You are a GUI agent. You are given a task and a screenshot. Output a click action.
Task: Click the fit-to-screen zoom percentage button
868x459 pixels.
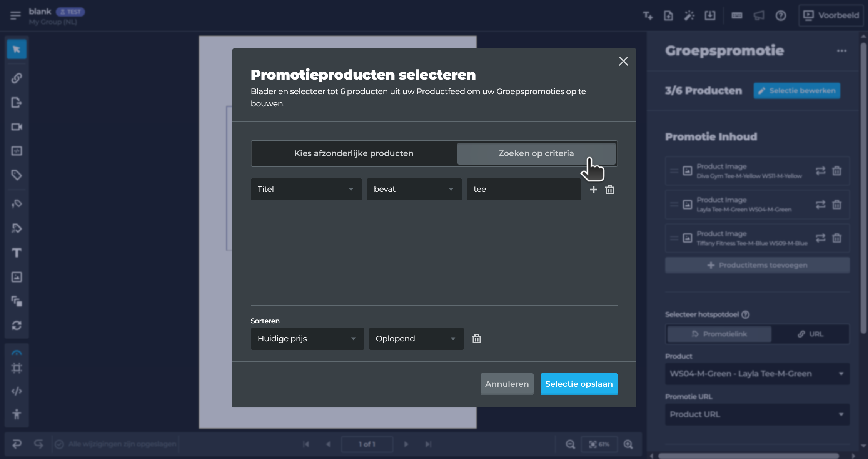(599, 444)
